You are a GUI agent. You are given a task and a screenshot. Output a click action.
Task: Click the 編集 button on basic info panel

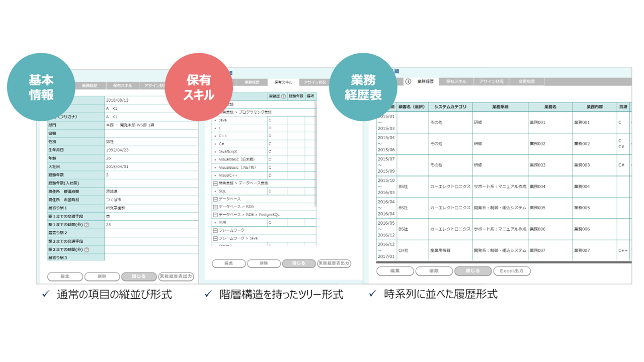[64, 276]
